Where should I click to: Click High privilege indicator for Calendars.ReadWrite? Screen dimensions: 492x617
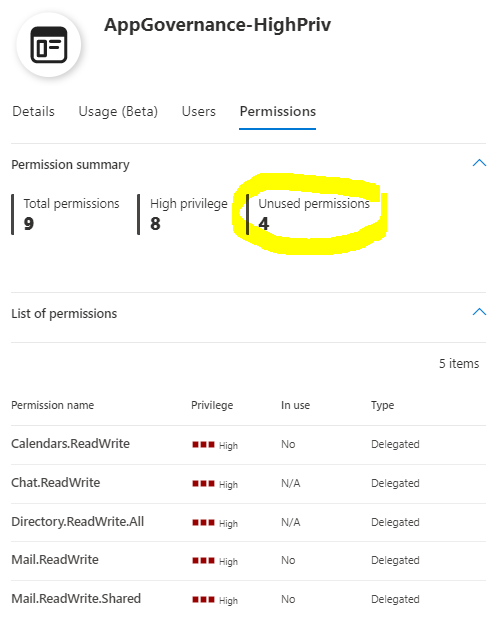(x=215, y=445)
